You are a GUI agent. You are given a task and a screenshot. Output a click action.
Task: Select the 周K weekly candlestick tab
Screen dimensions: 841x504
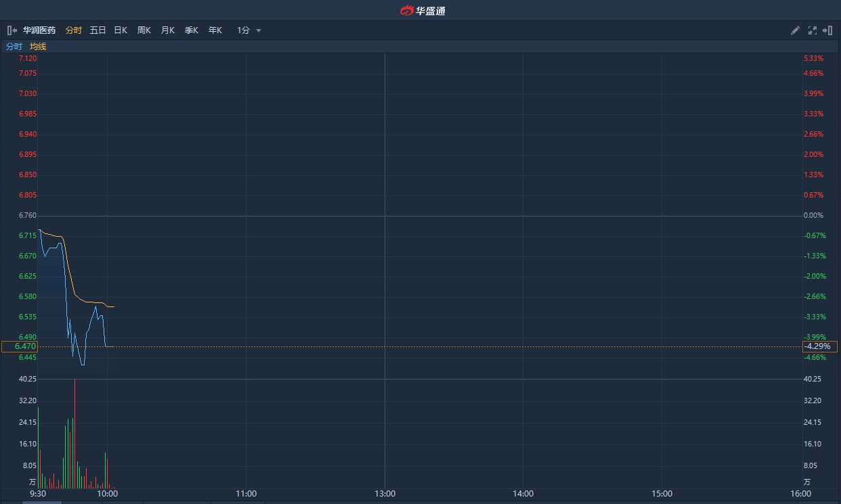[144, 30]
